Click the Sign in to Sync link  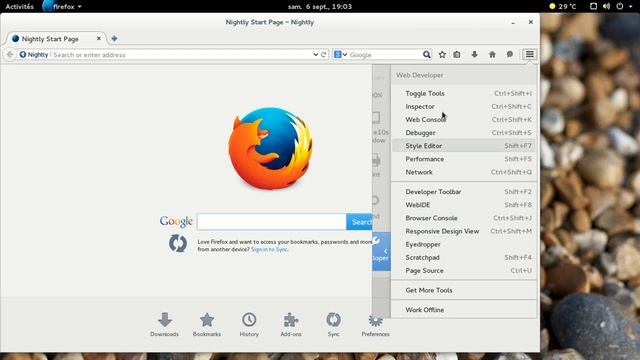click(269, 249)
